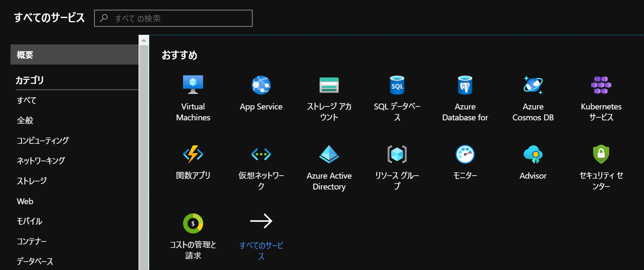644x270 pixels.
Task: Click the Virtual Machines label text
Action: (193, 112)
